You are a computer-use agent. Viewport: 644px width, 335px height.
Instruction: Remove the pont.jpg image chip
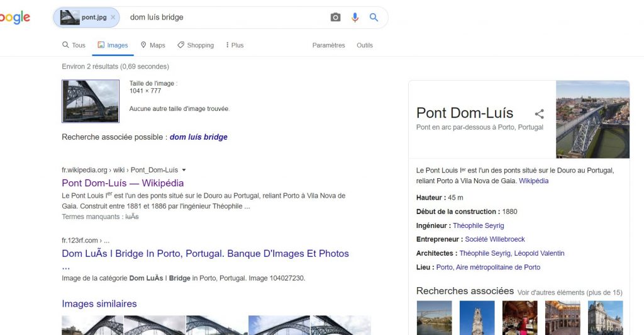113,18
